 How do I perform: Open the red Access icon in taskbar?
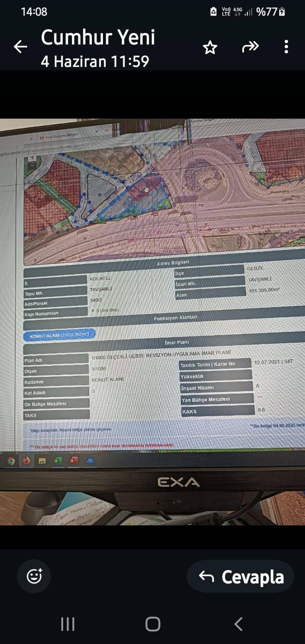coord(74,460)
